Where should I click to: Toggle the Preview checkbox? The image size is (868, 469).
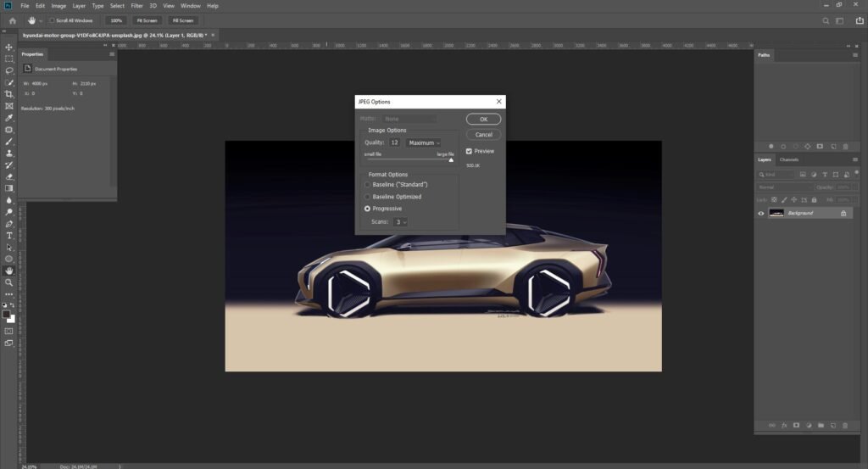[469, 151]
